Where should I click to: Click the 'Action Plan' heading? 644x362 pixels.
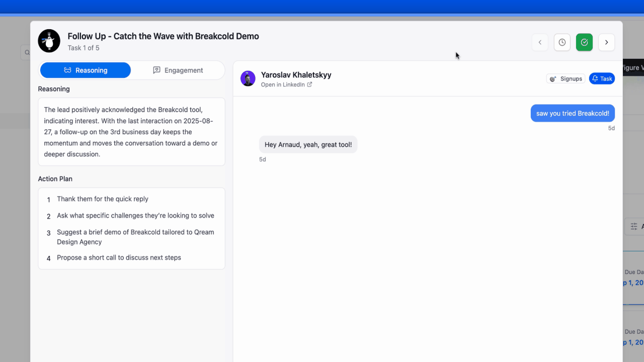click(x=55, y=179)
